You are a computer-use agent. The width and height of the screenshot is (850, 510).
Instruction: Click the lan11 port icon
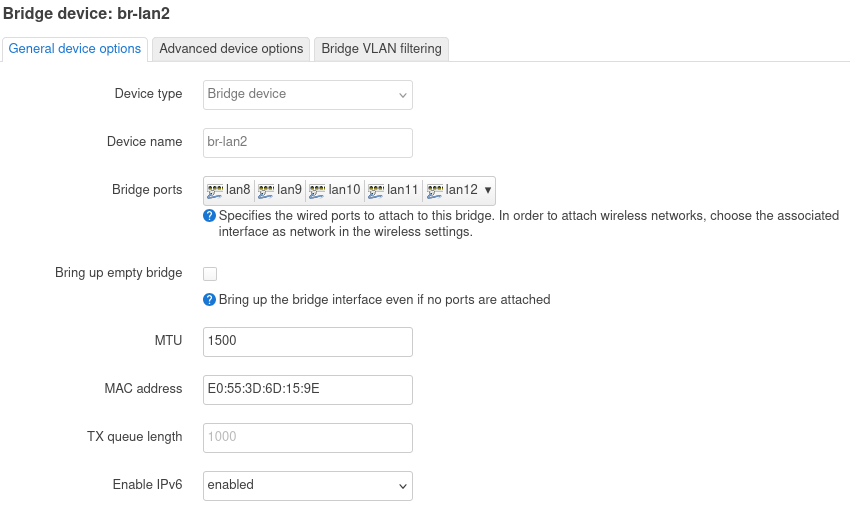[x=376, y=190]
